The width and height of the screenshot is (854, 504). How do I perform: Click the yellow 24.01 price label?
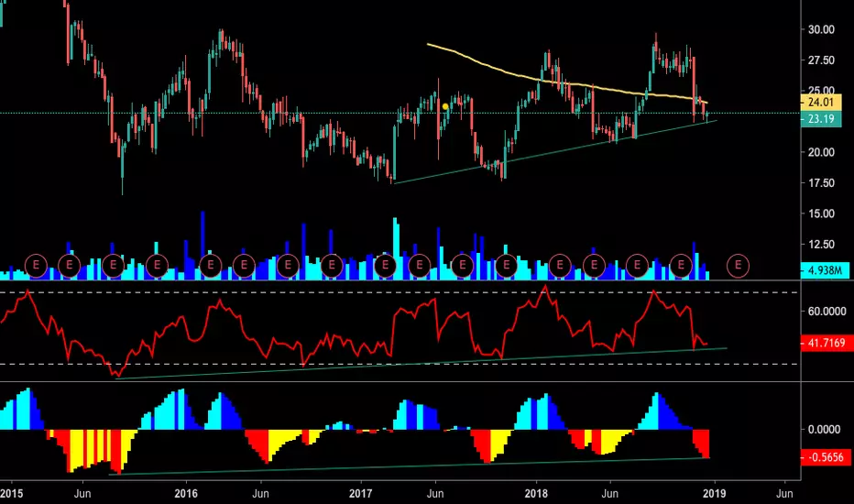coord(821,102)
